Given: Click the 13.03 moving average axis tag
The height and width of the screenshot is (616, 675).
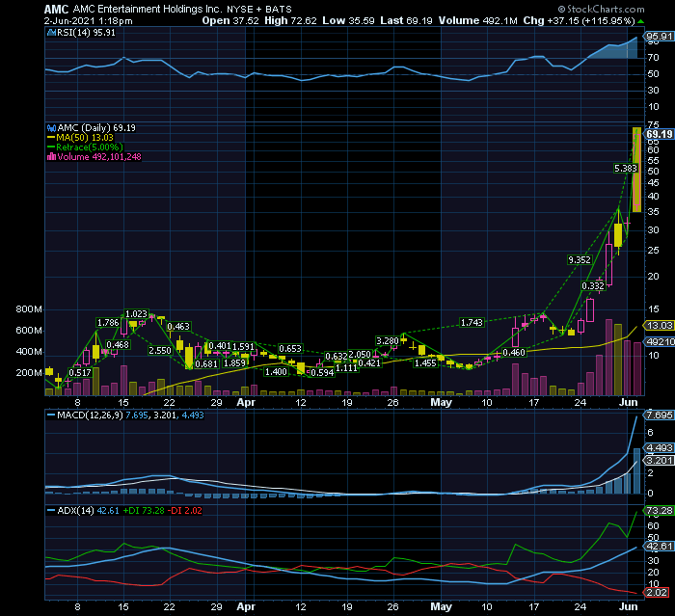Looking at the screenshot, I should pyautogui.click(x=659, y=326).
